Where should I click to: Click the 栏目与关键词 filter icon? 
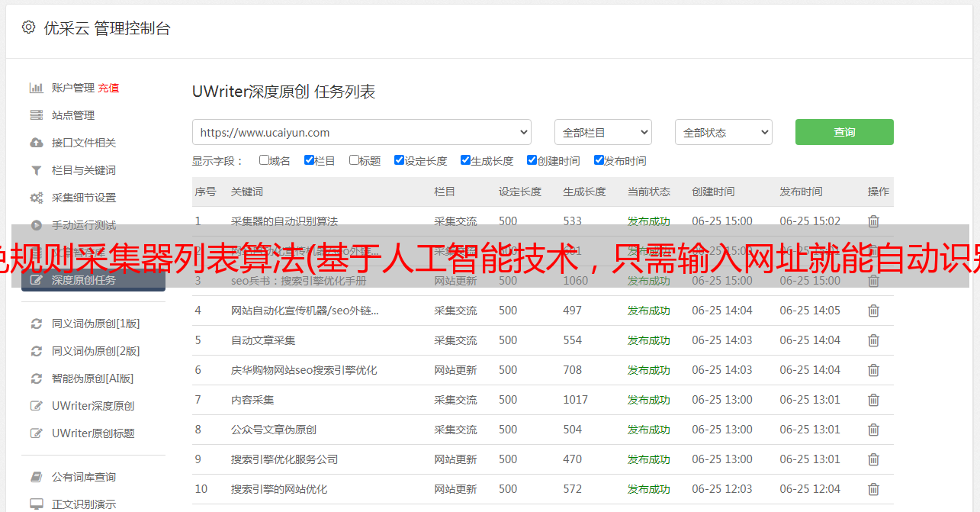pyautogui.click(x=36, y=170)
